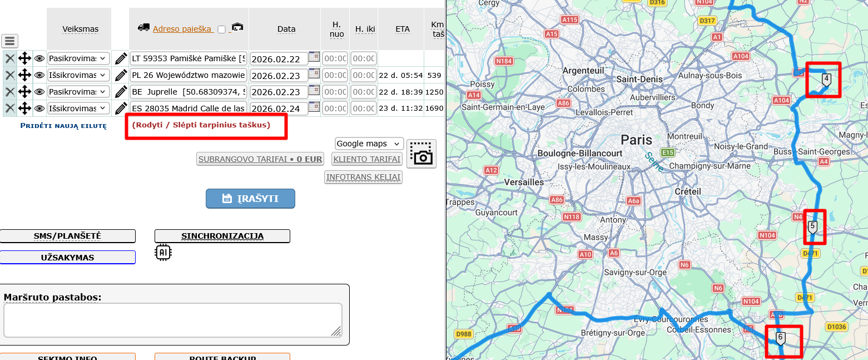Focus the LT 59353 Pamiškė address field
Screen dimensions: 868x360
(x=189, y=58)
